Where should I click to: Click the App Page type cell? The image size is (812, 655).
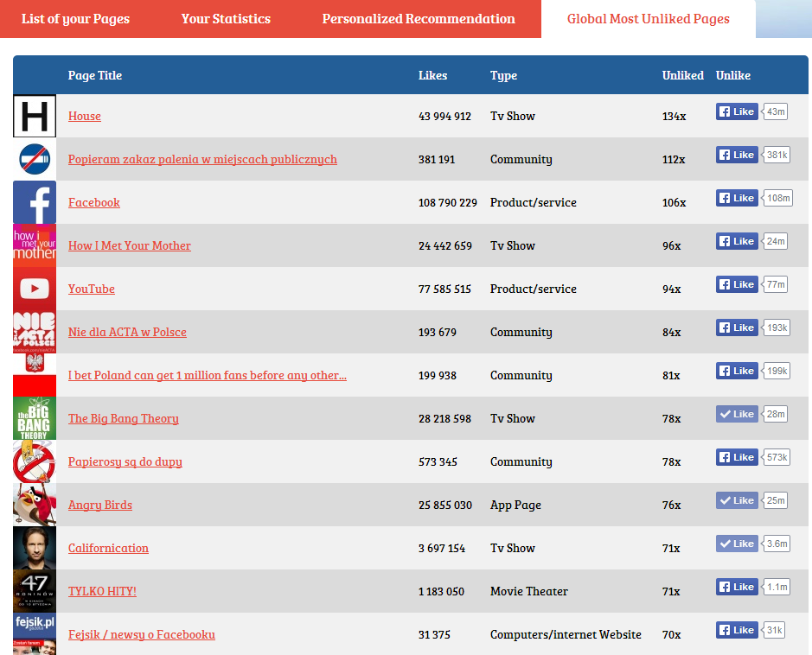point(515,505)
